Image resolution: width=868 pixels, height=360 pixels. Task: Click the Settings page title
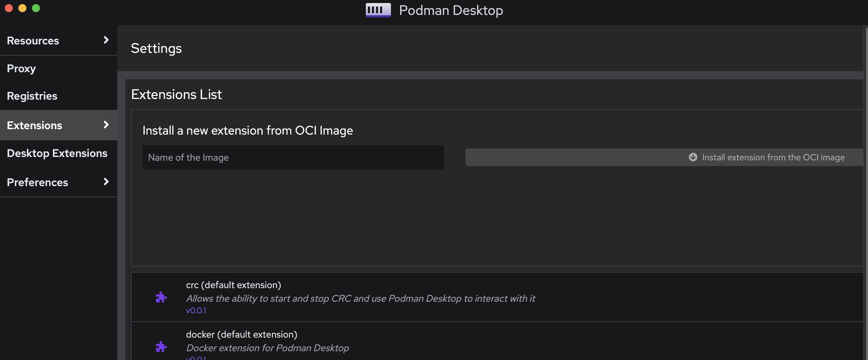click(156, 48)
